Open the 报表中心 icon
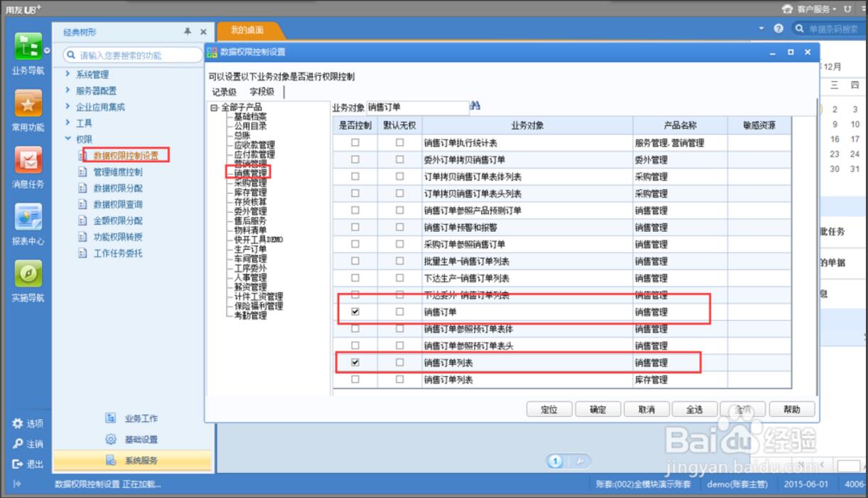This screenshot has width=868, height=498. (x=28, y=217)
